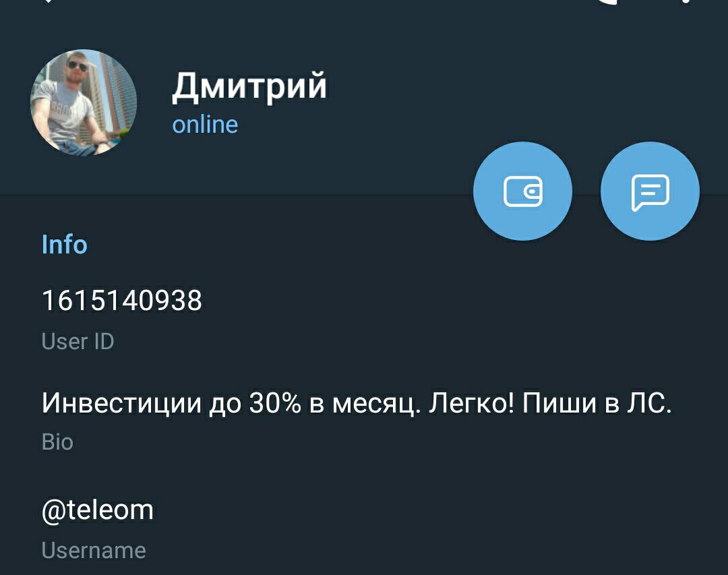Tap the Bio label

pos(57,442)
